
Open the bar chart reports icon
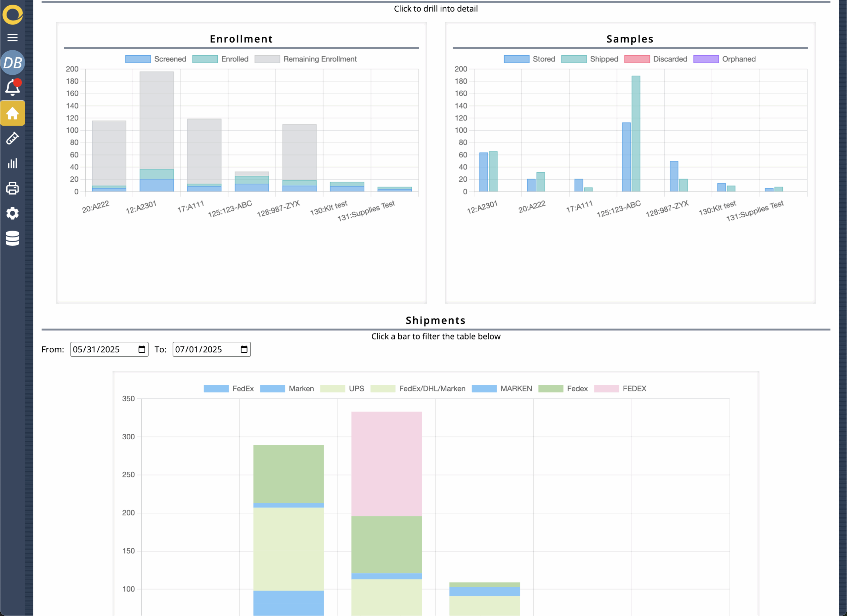(12, 163)
